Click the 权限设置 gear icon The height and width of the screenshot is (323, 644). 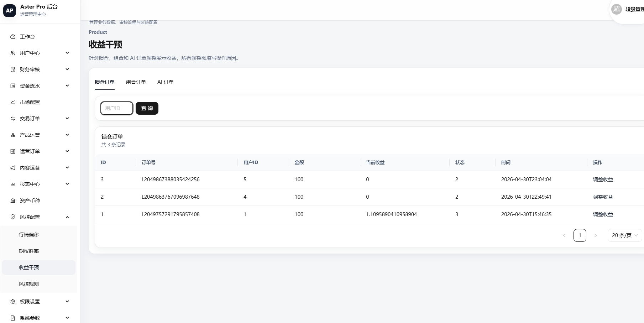click(13, 302)
